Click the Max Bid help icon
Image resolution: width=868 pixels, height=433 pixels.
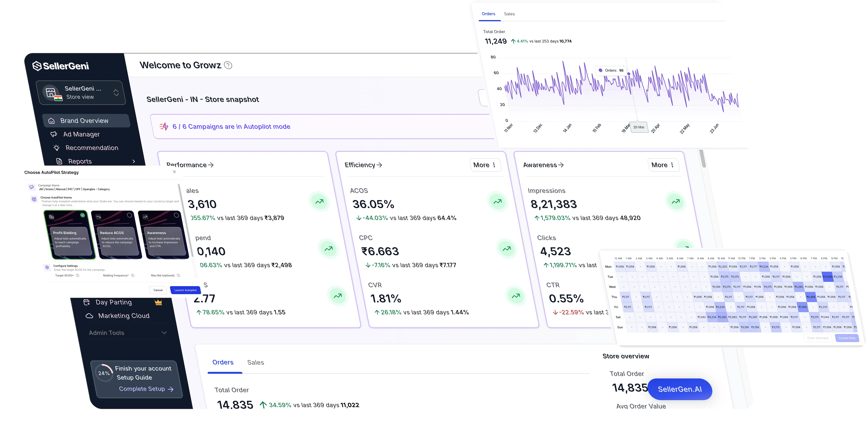tap(179, 275)
